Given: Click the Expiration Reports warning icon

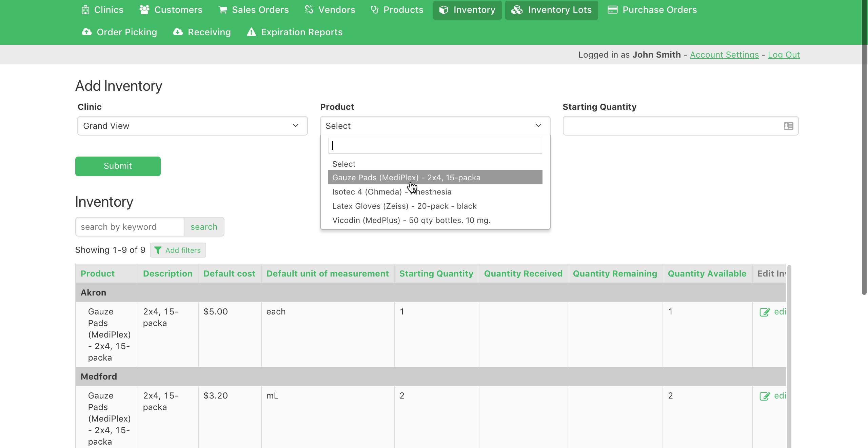Looking at the screenshot, I should click(x=251, y=32).
